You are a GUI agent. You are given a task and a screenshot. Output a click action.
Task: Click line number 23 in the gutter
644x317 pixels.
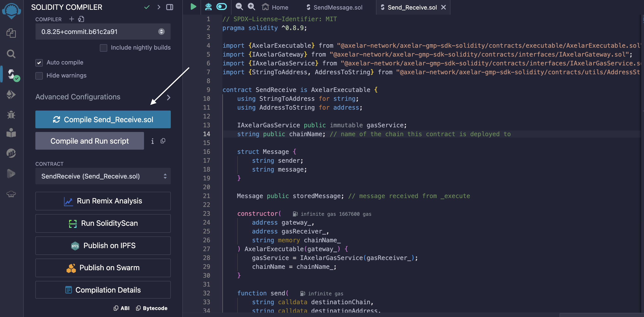point(207,214)
